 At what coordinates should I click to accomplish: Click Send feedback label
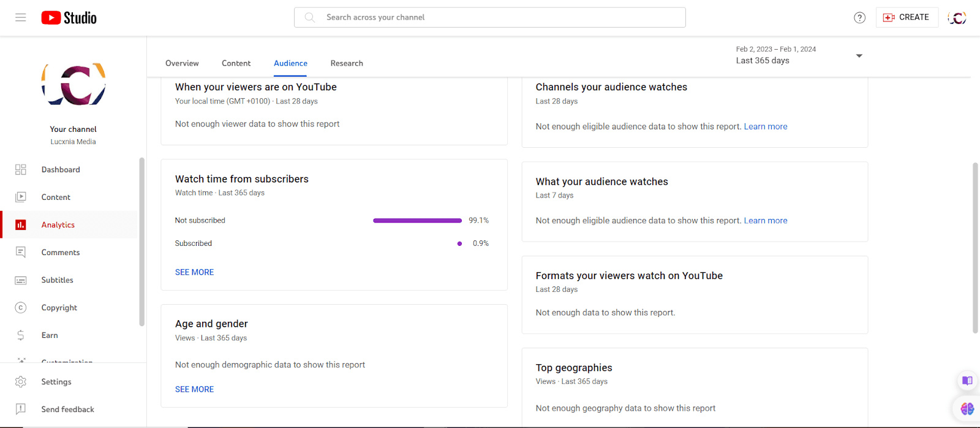68,410
